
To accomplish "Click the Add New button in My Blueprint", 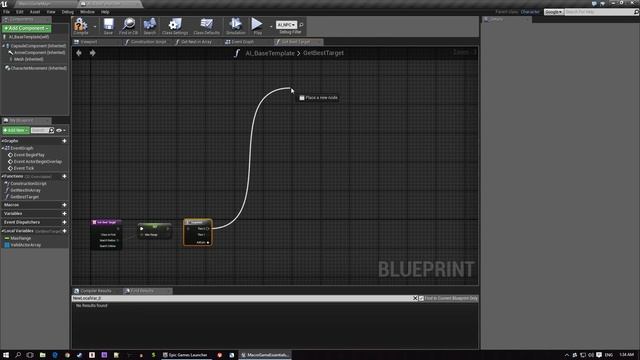I will point(16,130).
